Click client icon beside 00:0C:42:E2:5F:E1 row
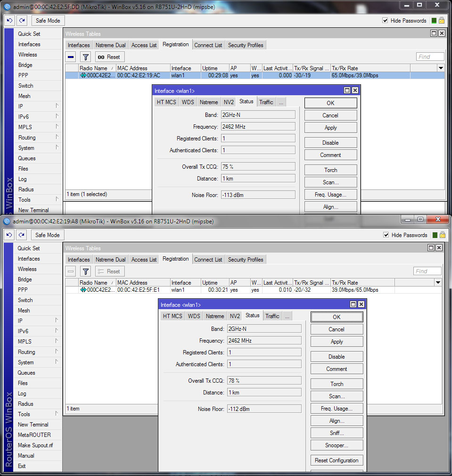 (x=83, y=290)
